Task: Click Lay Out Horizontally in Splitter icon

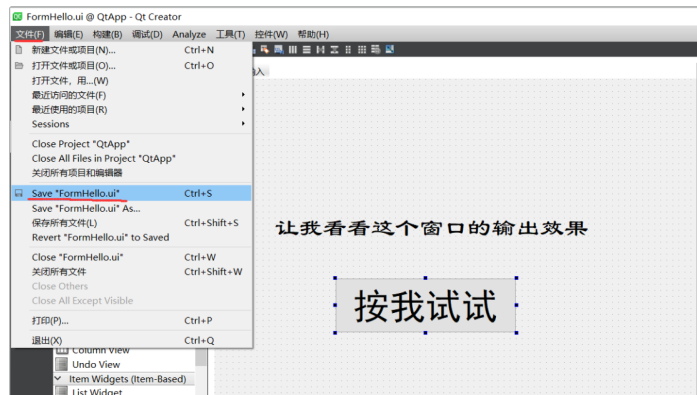Action: [320, 49]
